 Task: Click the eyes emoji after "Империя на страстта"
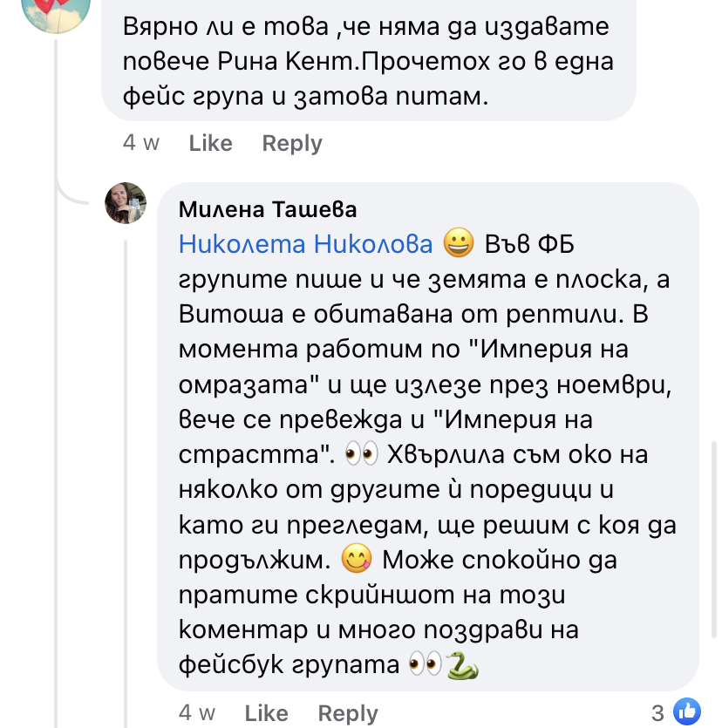[x=362, y=454]
